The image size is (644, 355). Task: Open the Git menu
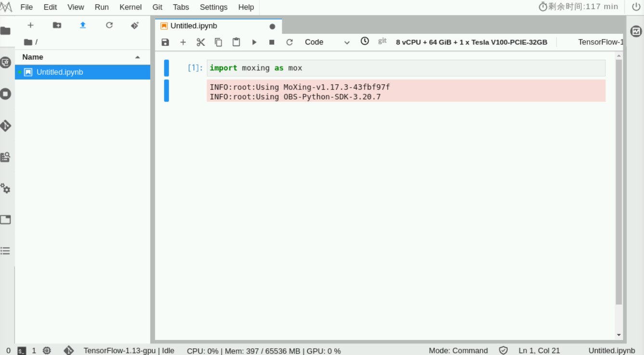pos(158,7)
